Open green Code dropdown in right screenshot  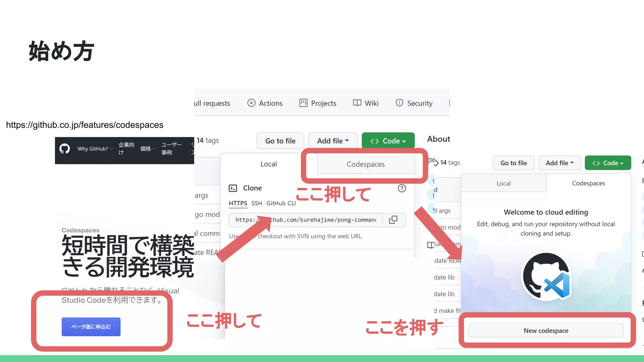coord(608,163)
